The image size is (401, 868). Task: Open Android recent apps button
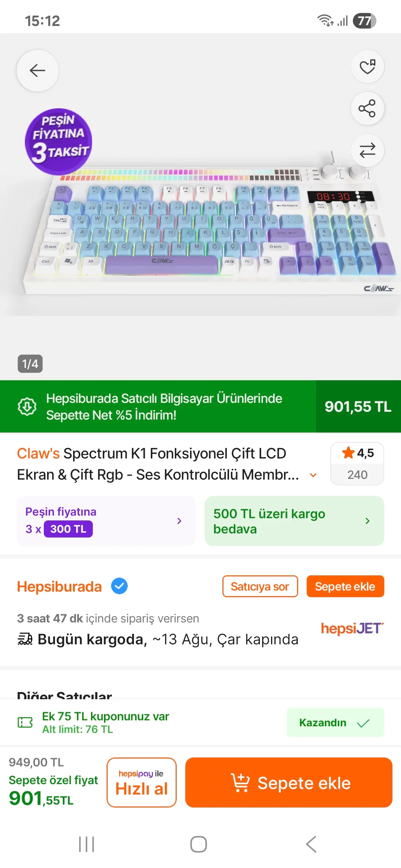coord(87,844)
